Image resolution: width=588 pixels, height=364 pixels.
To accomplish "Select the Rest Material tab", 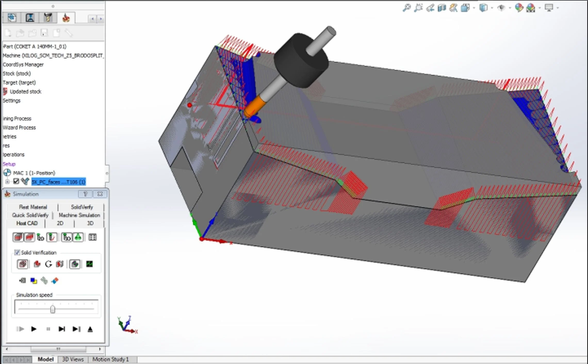I will pos(33,207).
